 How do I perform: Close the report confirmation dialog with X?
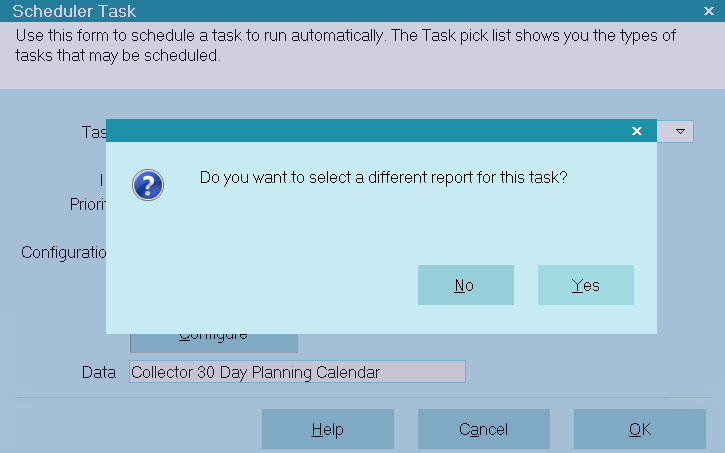pos(637,131)
